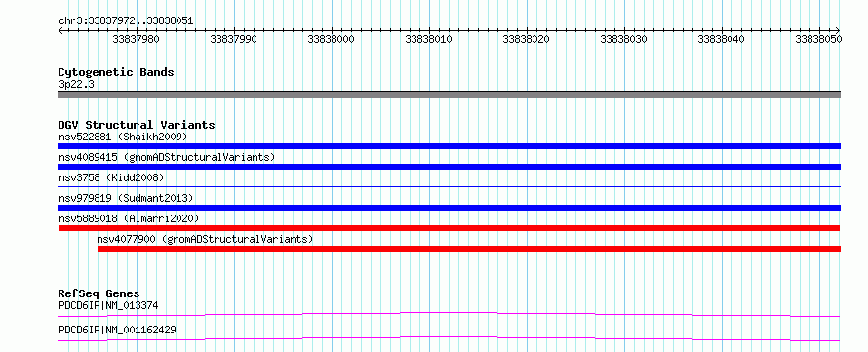The width and height of the screenshot is (868, 352).
Task: Click ruler coordinate 33837990
Action: tap(234, 39)
